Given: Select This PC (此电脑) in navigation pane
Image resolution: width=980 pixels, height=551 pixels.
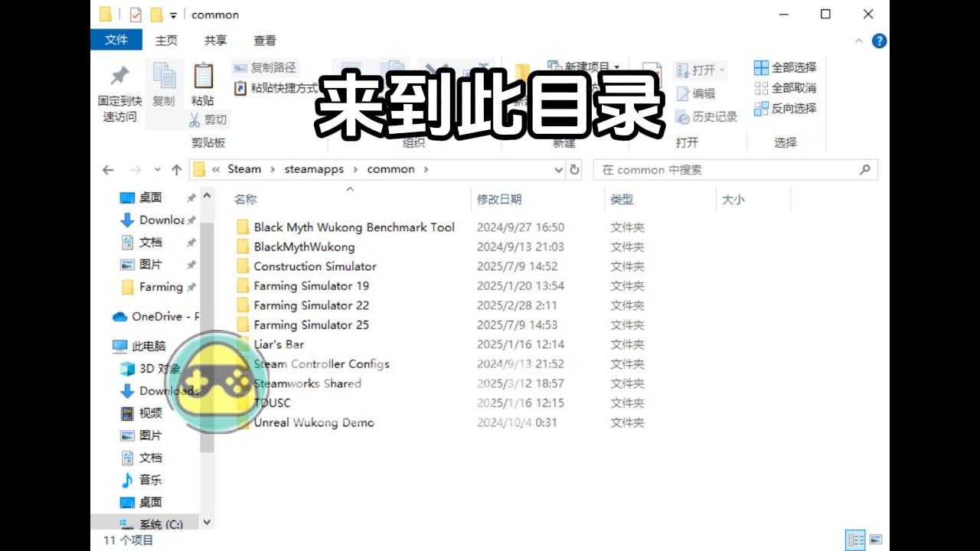Looking at the screenshot, I should tap(140, 346).
